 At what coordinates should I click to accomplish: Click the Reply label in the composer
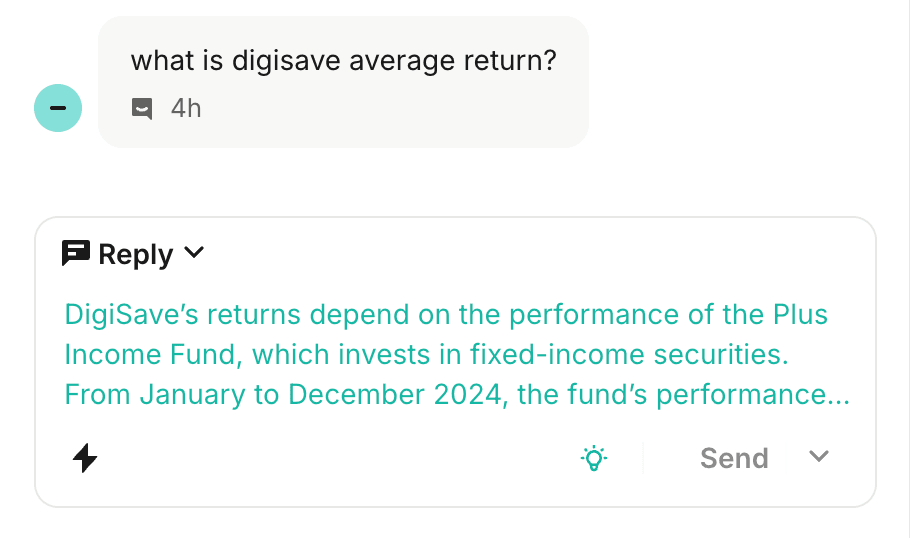coord(136,255)
